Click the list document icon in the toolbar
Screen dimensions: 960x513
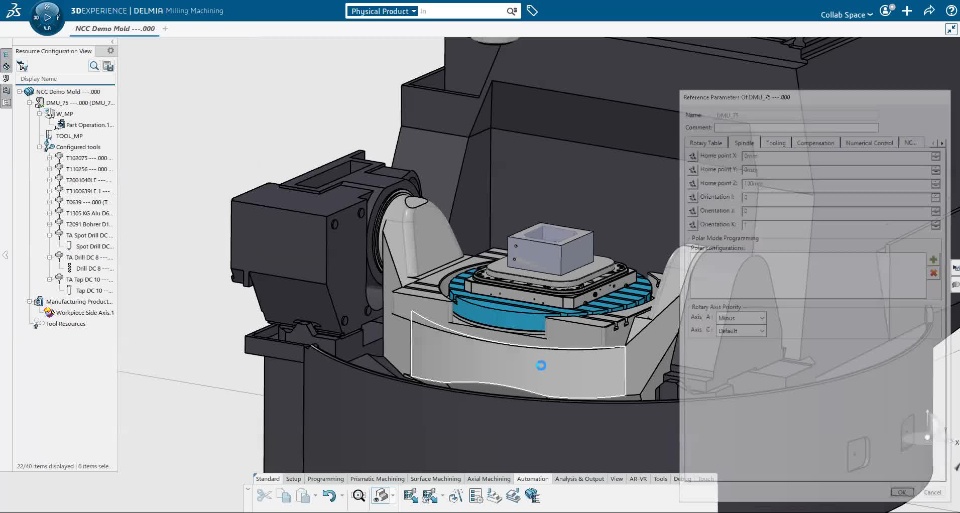(475, 495)
